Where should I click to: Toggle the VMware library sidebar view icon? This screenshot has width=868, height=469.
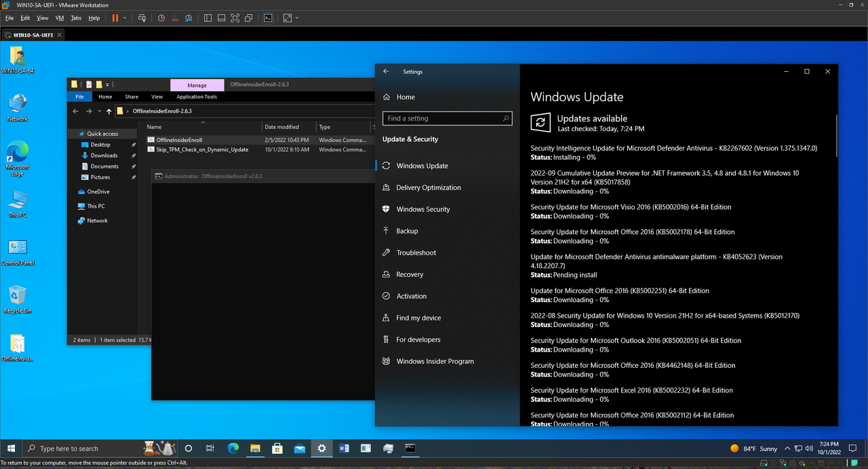point(208,18)
